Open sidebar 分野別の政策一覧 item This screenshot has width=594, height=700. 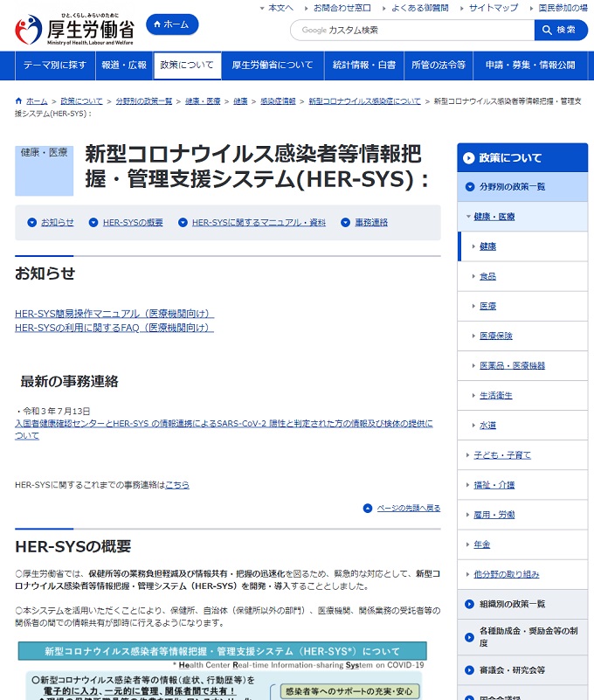[522, 187]
